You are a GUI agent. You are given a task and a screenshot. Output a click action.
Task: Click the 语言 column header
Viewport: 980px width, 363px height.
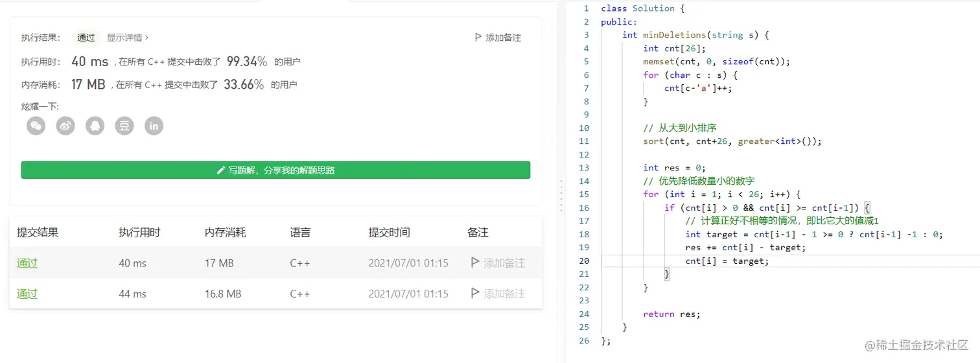click(300, 232)
